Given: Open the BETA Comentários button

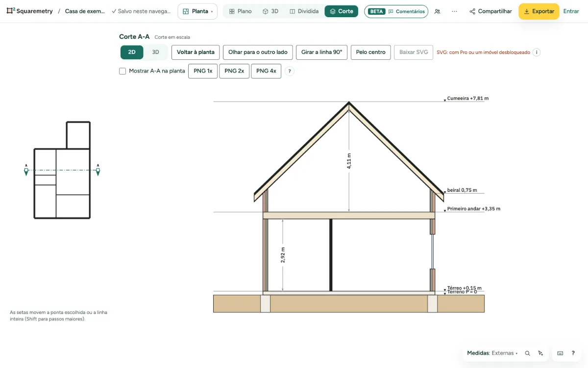Looking at the screenshot, I should pyautogui.click(x=396, y=11).
